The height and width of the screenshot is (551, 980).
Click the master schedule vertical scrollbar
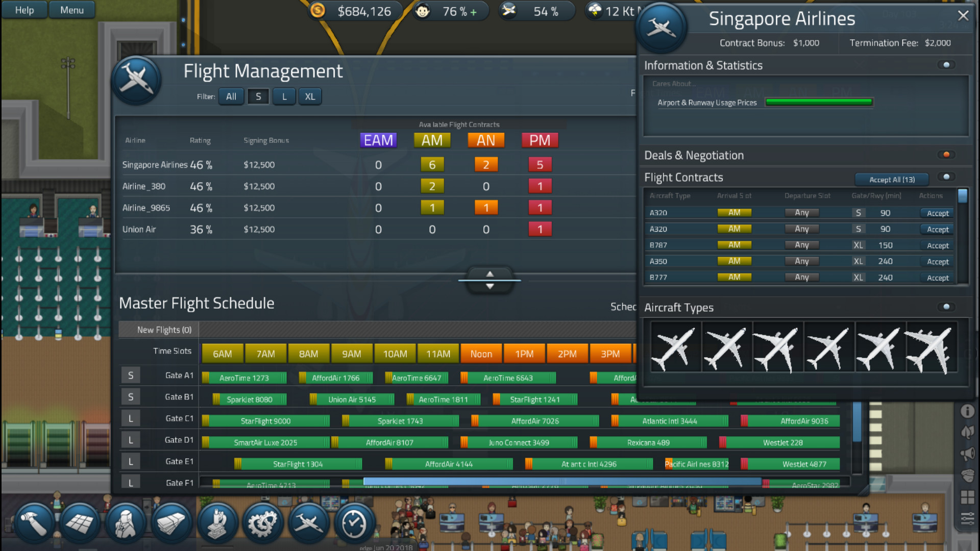coord(857,422)
